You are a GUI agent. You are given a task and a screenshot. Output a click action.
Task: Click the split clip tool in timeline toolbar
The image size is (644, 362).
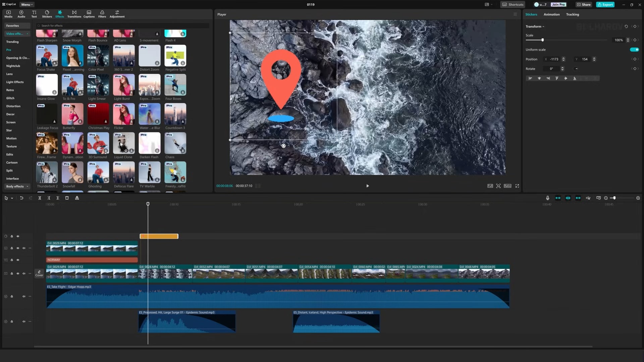click(40, 198)
